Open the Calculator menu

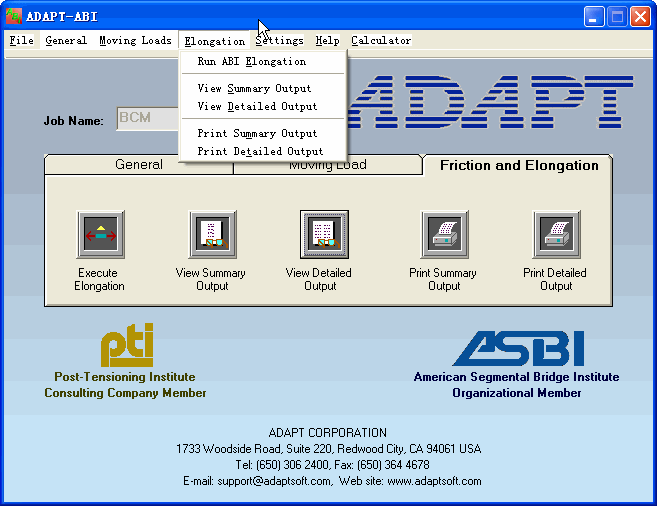click(381, 41)
